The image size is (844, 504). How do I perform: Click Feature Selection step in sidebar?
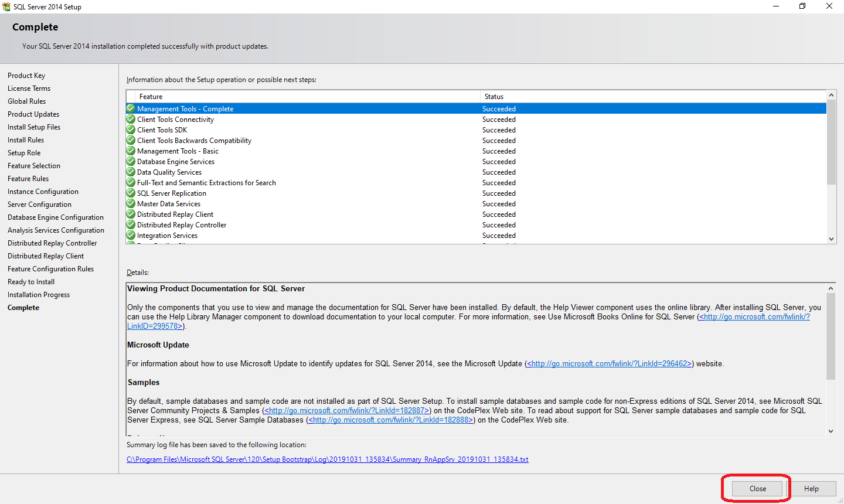coord(34,166)
